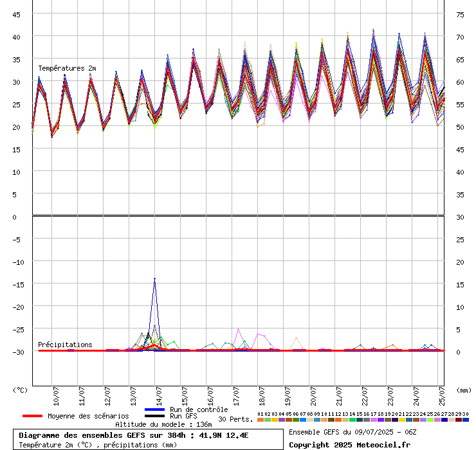The height and width of the screenshot is (450, 476).
Task: Click the 23/07 date label
Action: pyautogui.click(x=390, y=396)
